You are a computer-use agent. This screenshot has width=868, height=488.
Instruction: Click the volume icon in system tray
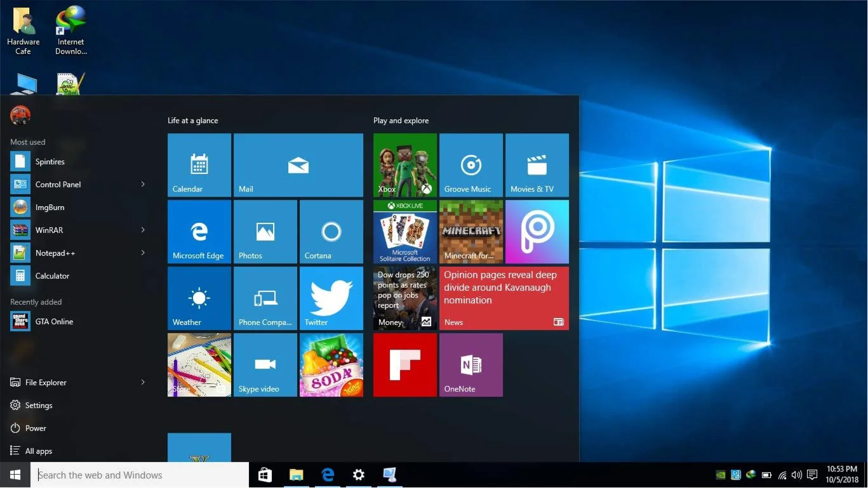[x=797, y=475]
